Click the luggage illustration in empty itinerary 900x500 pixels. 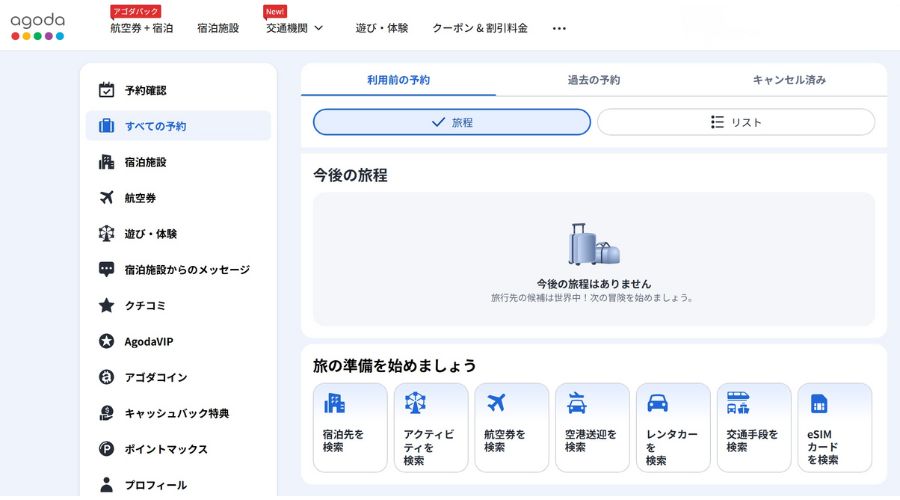[593, 244]
